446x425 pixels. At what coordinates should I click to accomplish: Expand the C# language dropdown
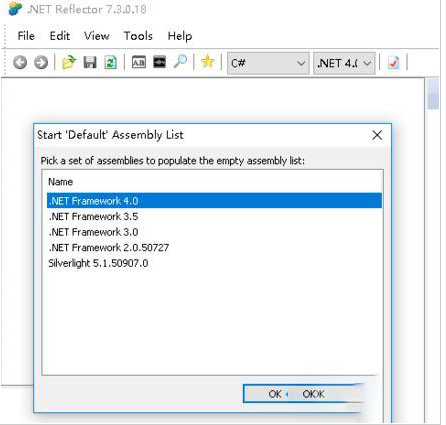(x=268, y=63)
